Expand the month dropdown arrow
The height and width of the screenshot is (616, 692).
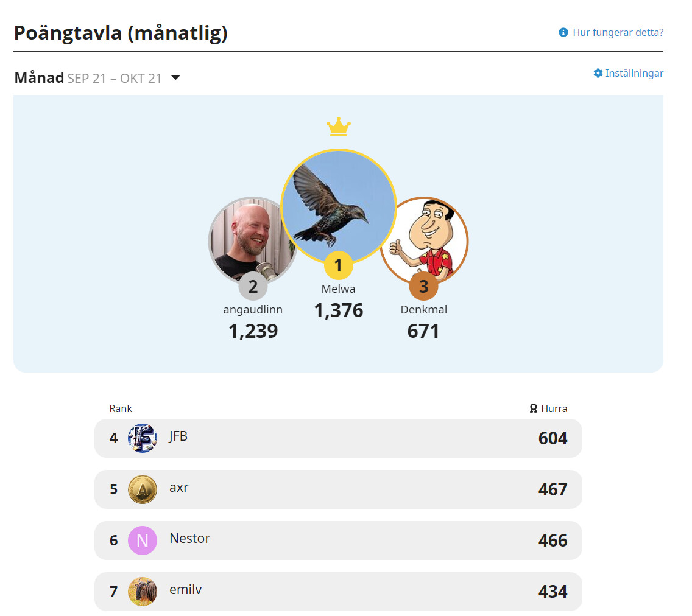[x=175, y=78]
